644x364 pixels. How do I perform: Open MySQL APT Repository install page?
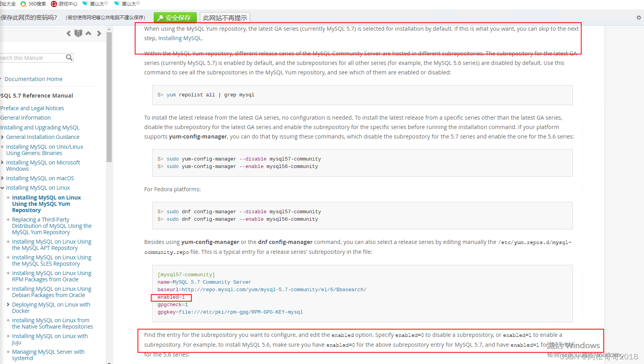coord(52,245)
